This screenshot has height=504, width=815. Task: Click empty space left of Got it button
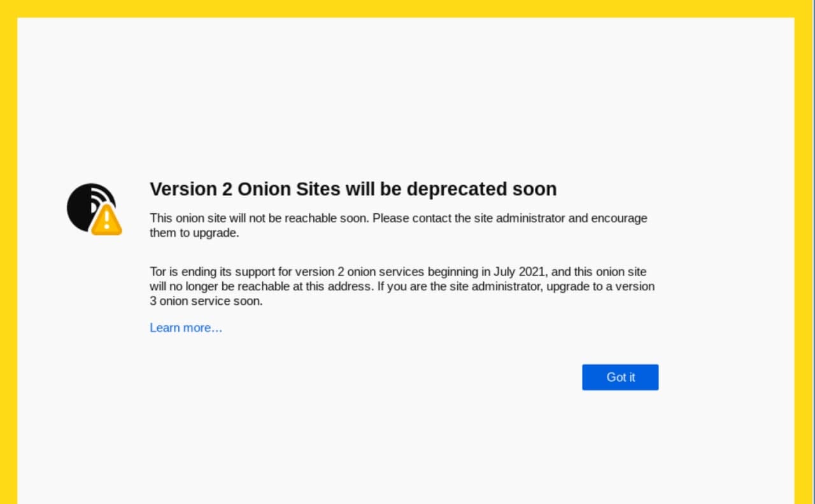(x=382, y=377)
